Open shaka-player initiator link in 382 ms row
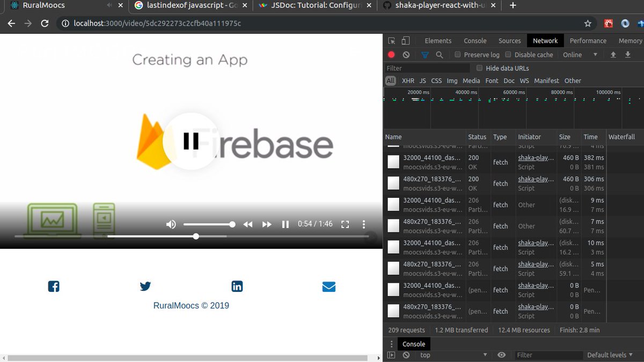The width and height of the screenshot is (644, 362). tap(536, 158)
